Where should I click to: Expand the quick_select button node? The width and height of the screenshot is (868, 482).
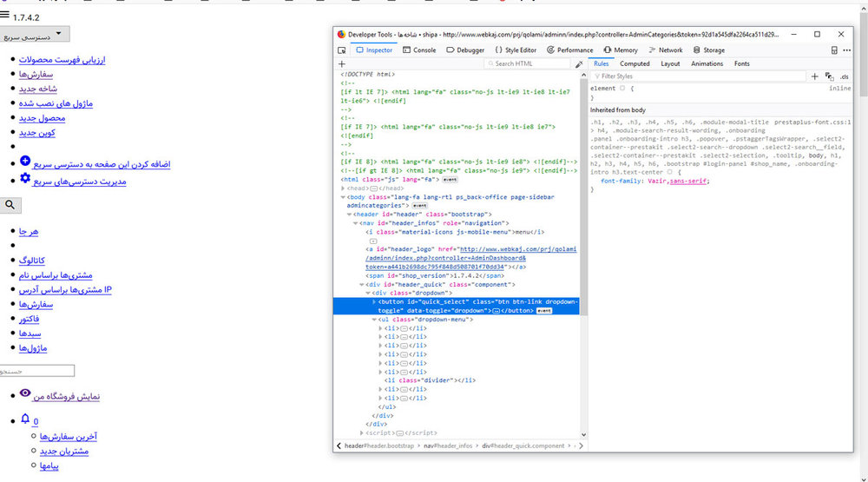tap(374, 302)
